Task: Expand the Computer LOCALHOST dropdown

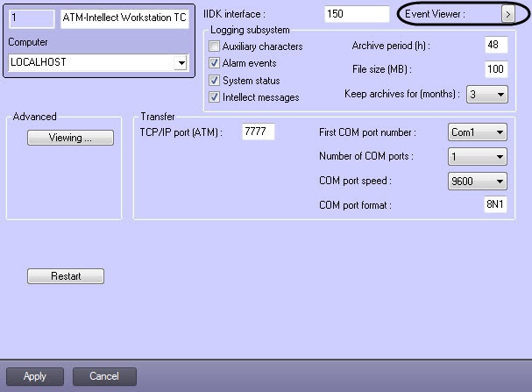Action: tap(181, 62)
